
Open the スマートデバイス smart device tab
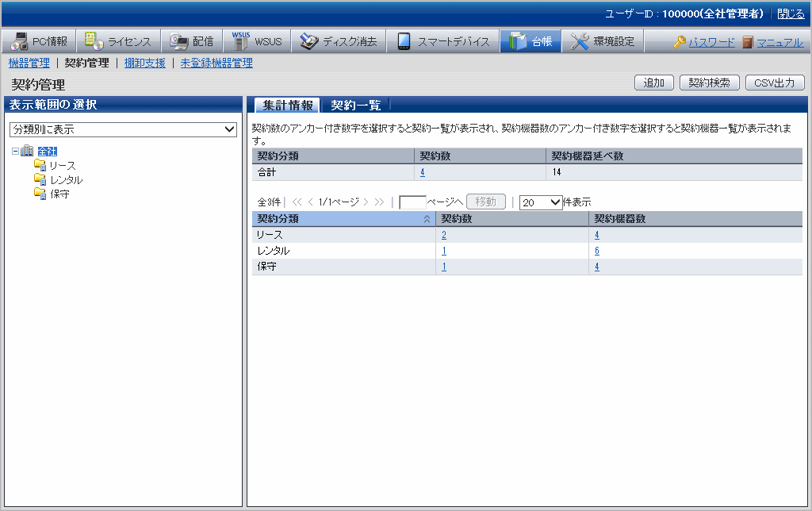[444, 41]
